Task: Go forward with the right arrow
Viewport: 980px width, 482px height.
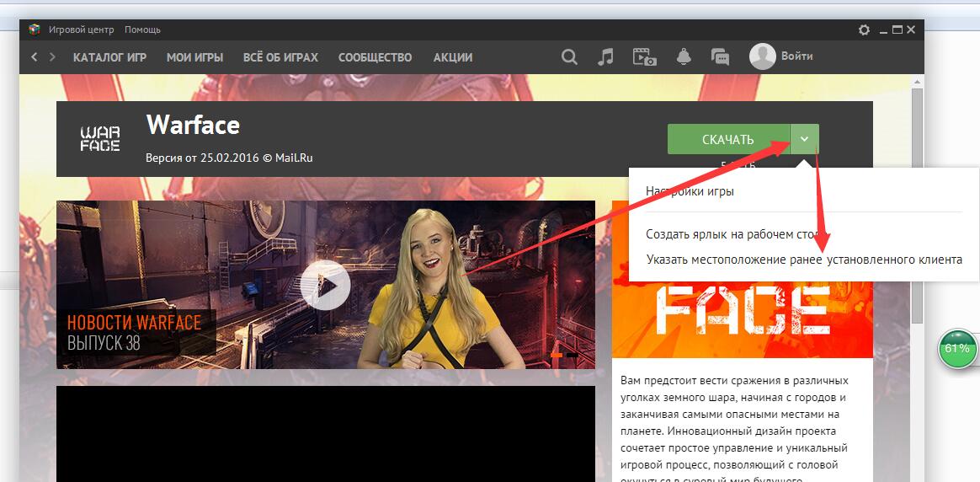Action: (52, 57)
